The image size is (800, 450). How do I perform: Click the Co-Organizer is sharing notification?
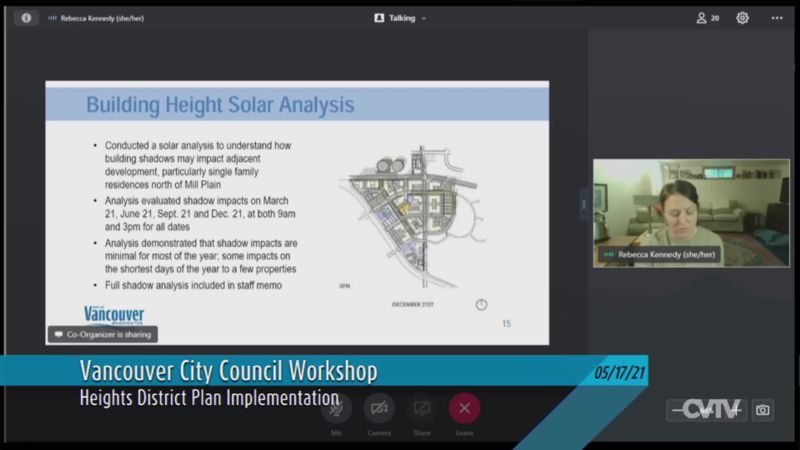(x=102, y=334)
